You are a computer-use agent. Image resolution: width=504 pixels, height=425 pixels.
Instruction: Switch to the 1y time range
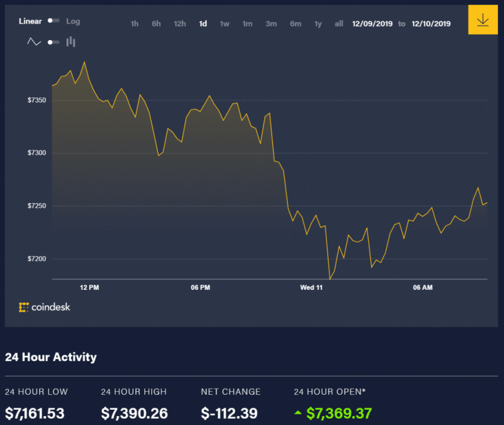(318, 24)
